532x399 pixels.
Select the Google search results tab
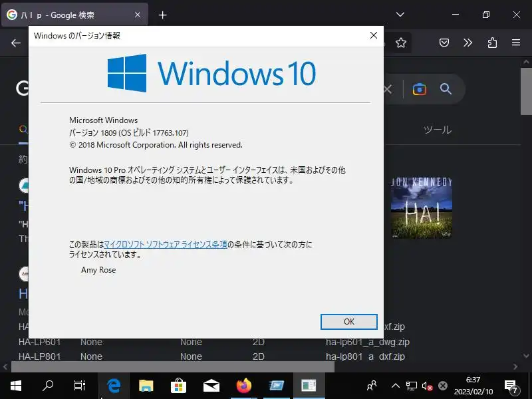tap(74, 15)
